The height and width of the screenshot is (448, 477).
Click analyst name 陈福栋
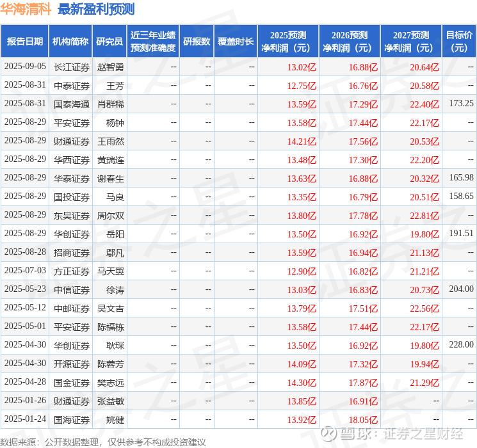111,327
